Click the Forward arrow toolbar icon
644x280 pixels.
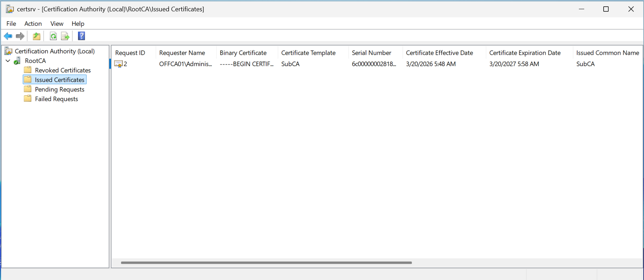(x=20, y=36)
